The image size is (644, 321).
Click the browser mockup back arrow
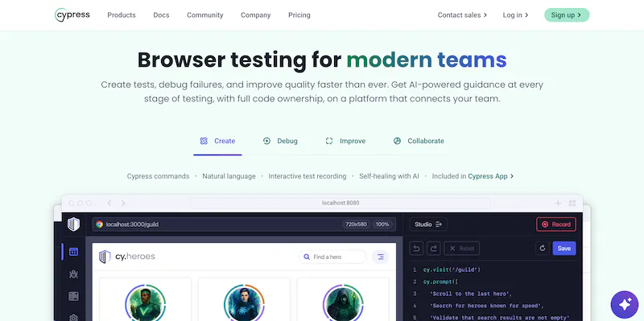pyautogui.click(x=109, y=204)
